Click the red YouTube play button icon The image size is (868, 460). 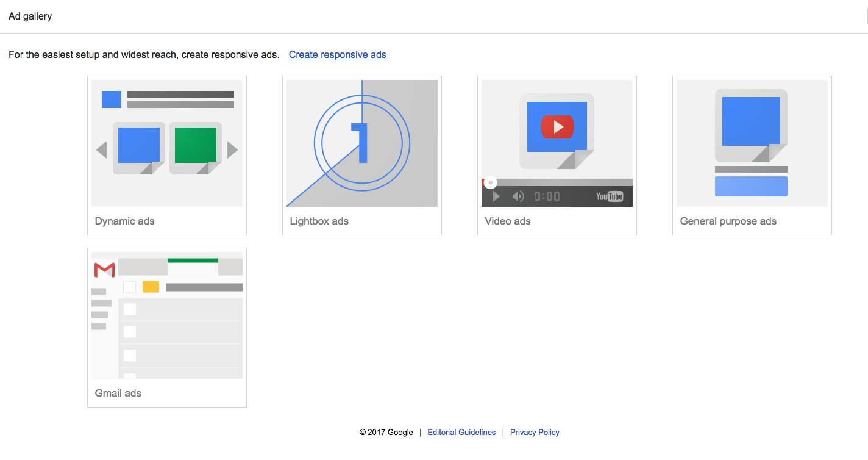557,126
